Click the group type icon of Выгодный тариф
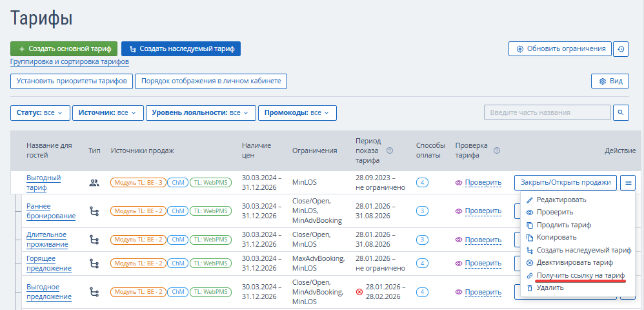This screenshot has width=644, height=310. pos(94,183)
